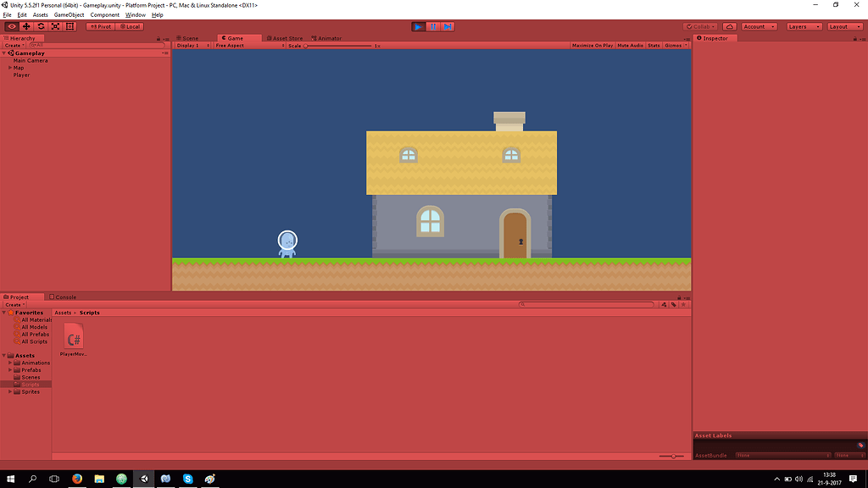This screenshot has width=868, height=488.
Task: Select the Hand tool
Action: tap(12, 26)
